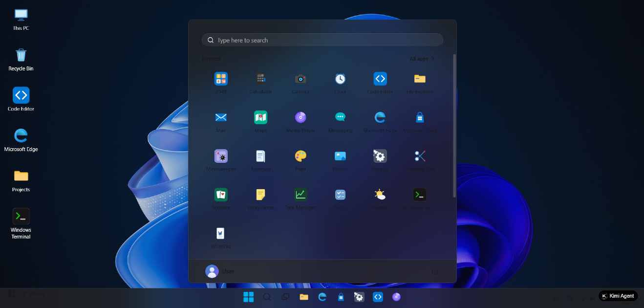Viewport: 644px width, 308px height.
Task: Launch the Paint app
Action: [301, 160]
